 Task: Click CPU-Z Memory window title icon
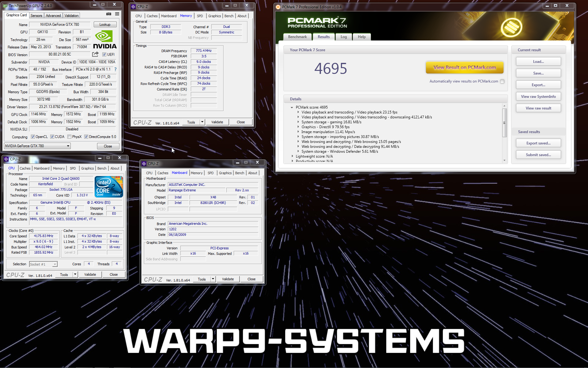coord(133,6)
